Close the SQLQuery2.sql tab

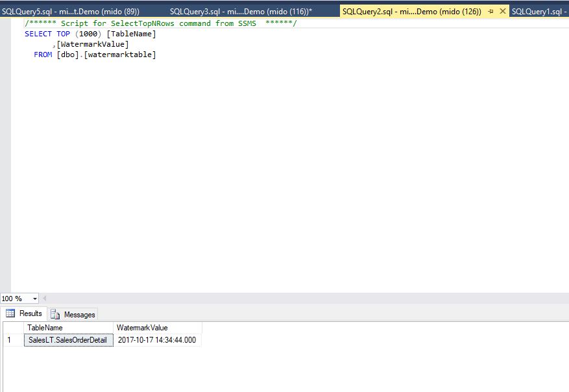(x=503, y=11)
